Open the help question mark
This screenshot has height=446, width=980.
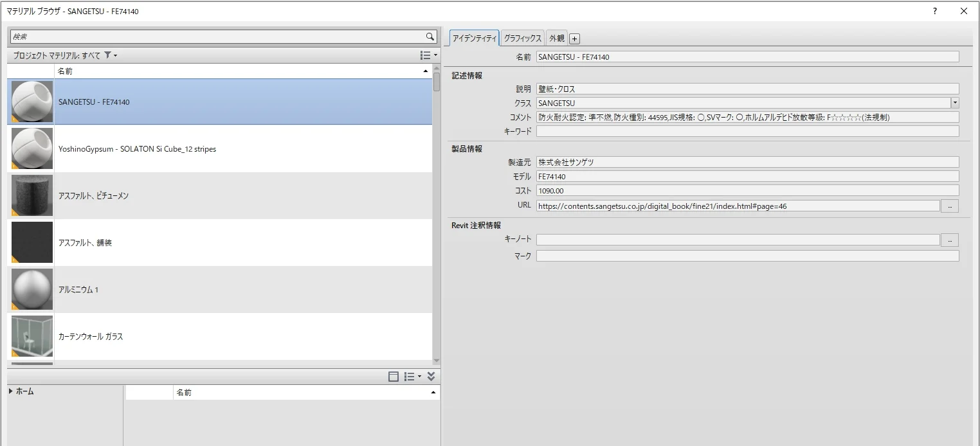[x=935, y=11]
